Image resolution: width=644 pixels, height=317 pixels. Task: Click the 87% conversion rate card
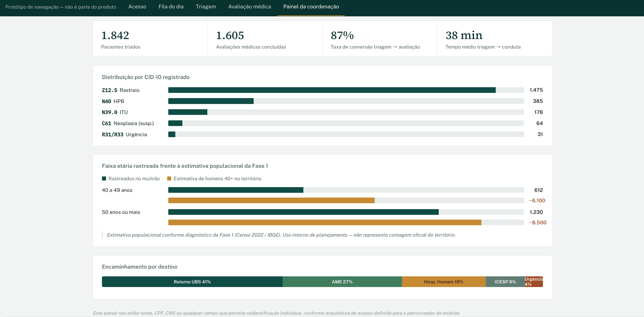point(380,39)
